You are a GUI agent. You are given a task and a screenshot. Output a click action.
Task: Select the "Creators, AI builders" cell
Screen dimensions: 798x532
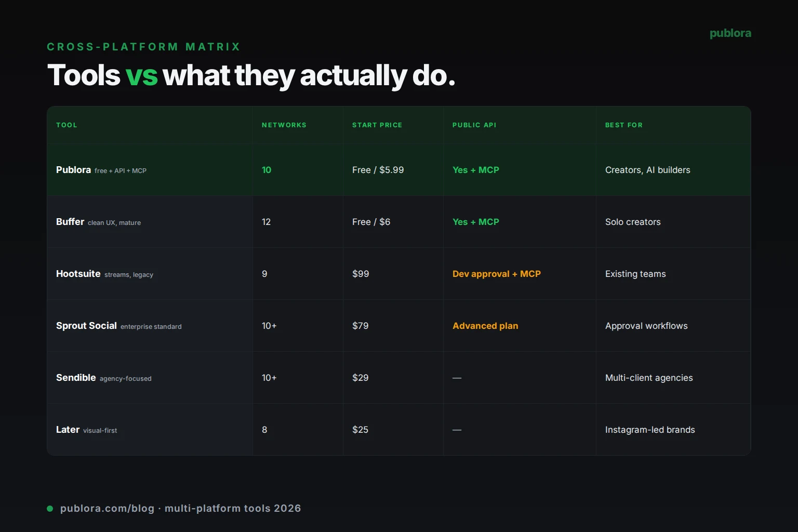pyautogui.click(x=648, y=170)
